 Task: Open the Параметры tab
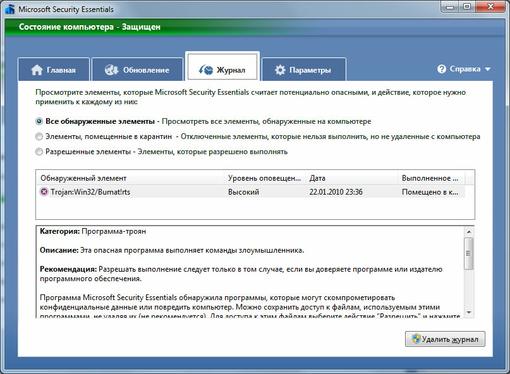pyautogui.click(x=304, y=69)
